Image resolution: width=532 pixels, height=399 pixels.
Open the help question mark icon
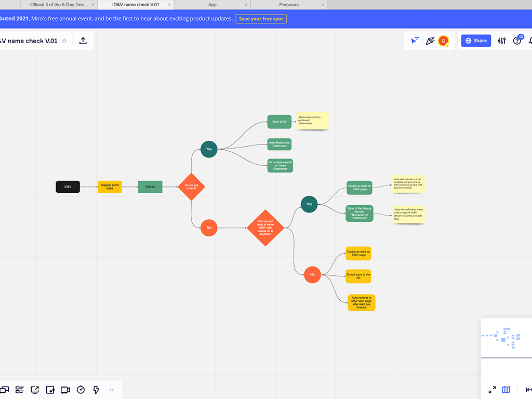517,41
